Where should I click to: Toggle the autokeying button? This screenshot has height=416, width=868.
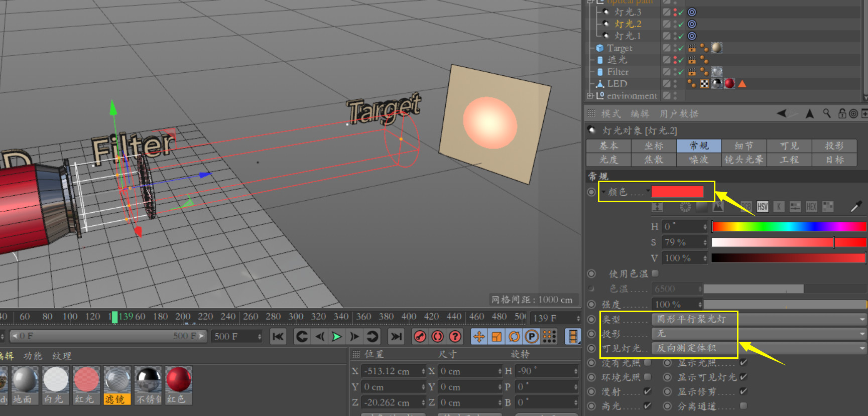438,336
